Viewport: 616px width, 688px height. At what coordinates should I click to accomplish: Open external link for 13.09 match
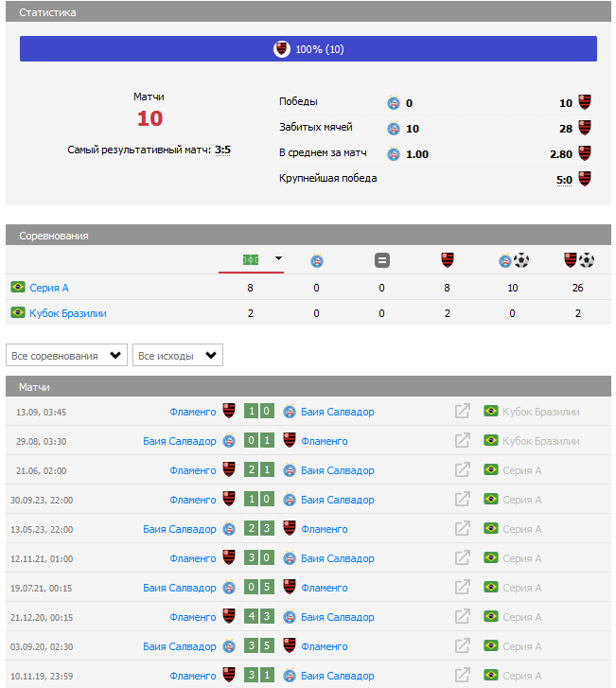[x=463, y=412]
